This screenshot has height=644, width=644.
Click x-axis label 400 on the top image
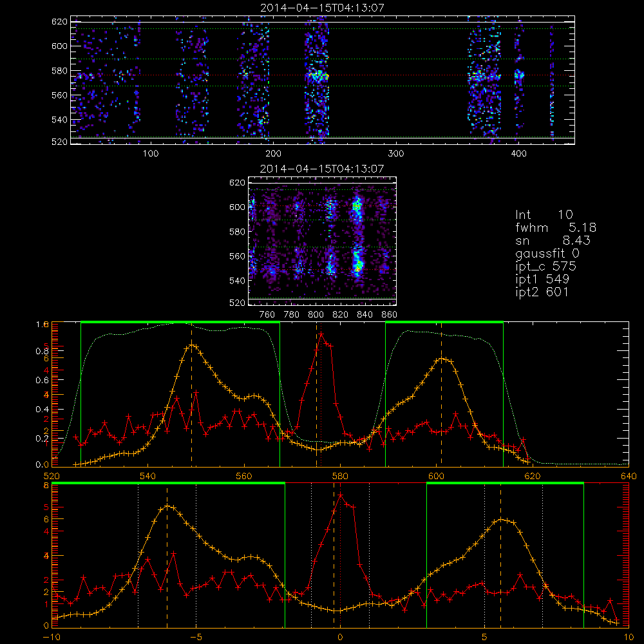[518, 154]
